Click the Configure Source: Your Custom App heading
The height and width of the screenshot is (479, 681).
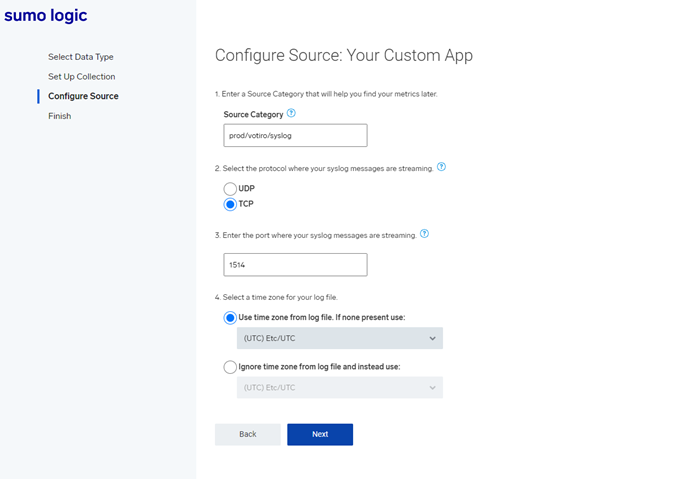coord(344,56)
